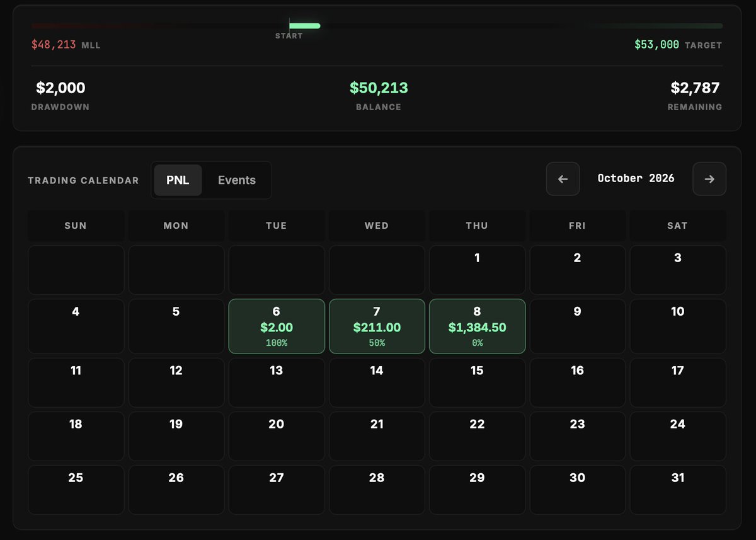Select calendar day 9
756x540 pixels.
click(577, 326)
